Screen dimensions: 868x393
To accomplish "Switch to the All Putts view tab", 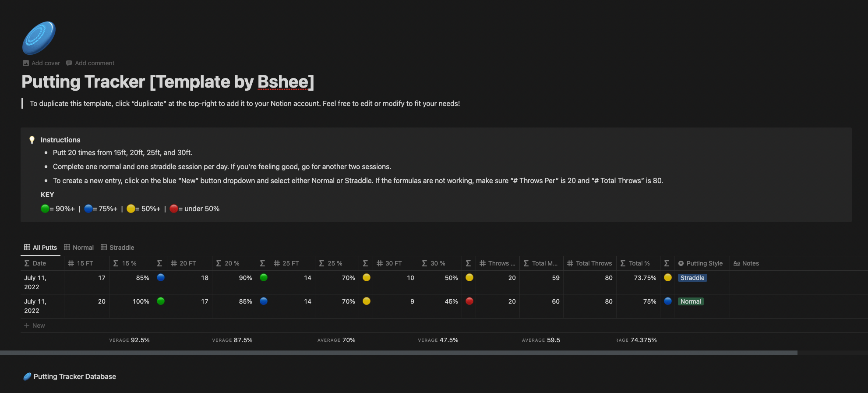I will [40, 248].
